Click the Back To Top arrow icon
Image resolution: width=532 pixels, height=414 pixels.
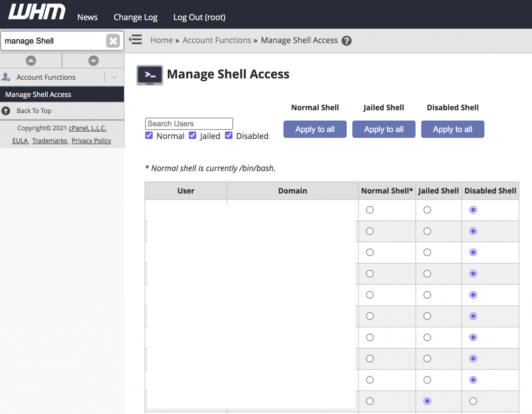pyautogui.click(x=6, y=111)
